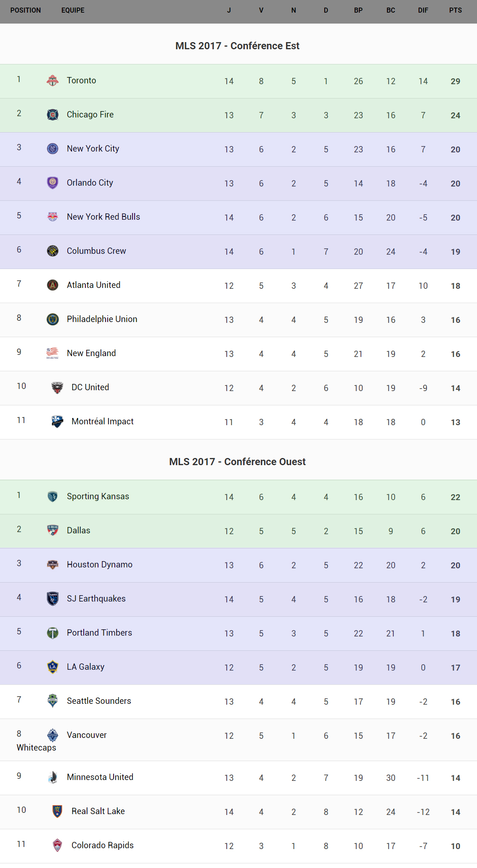
Task: Click the Toronto FC team logo
Action: click(x=53, y=80)
